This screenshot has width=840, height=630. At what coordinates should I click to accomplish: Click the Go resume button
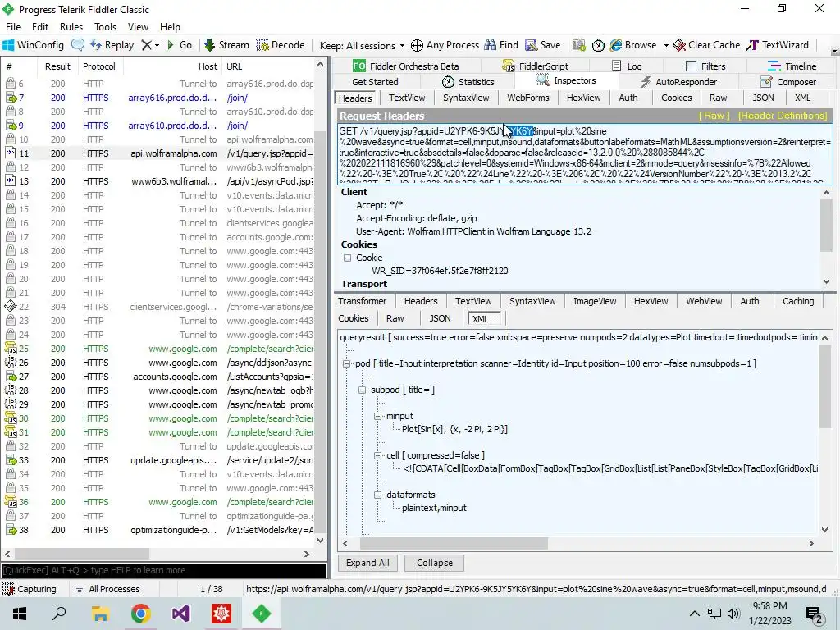point(180,45)
